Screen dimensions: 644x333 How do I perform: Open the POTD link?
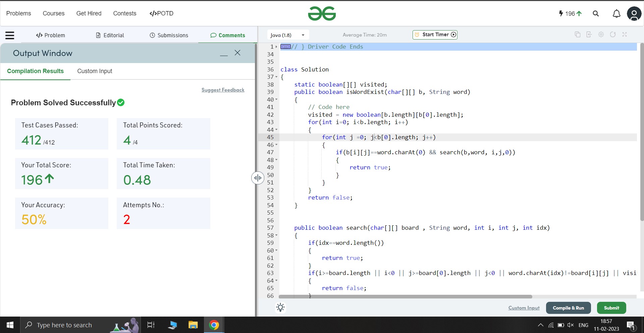click(161, 13)
